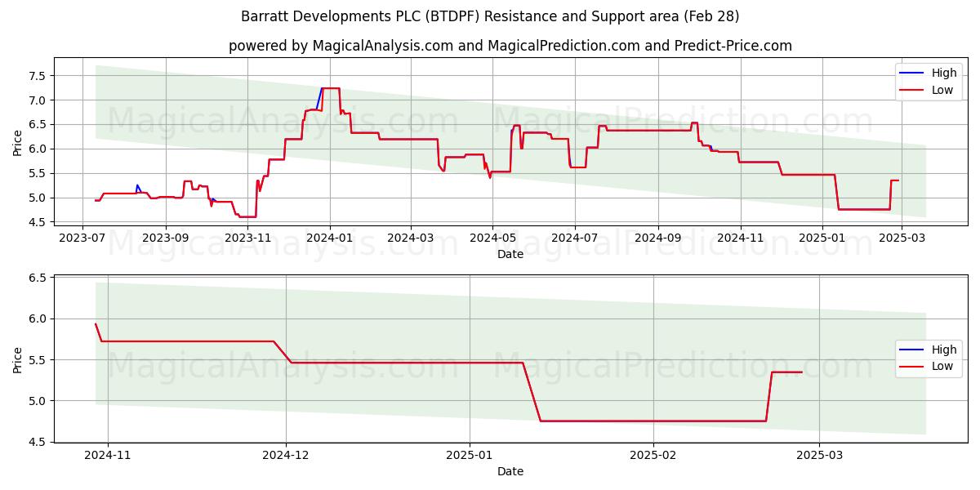Click the '4.5' y-axis label in bottom chart
The height and width of the screenshot is (490, 980).
pyautogui.click(x=39, y=442)
